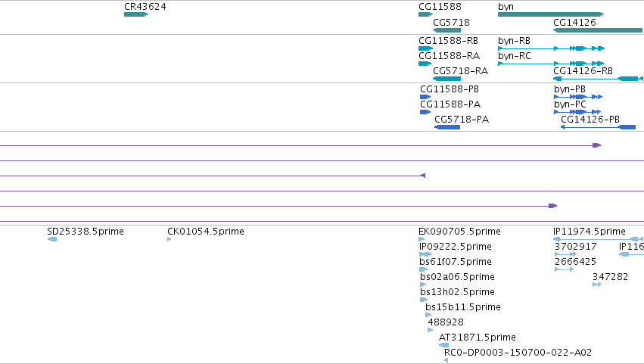Click the CG11588-PB protein label
Screen dimensions: 644x364
click(450, 89)
